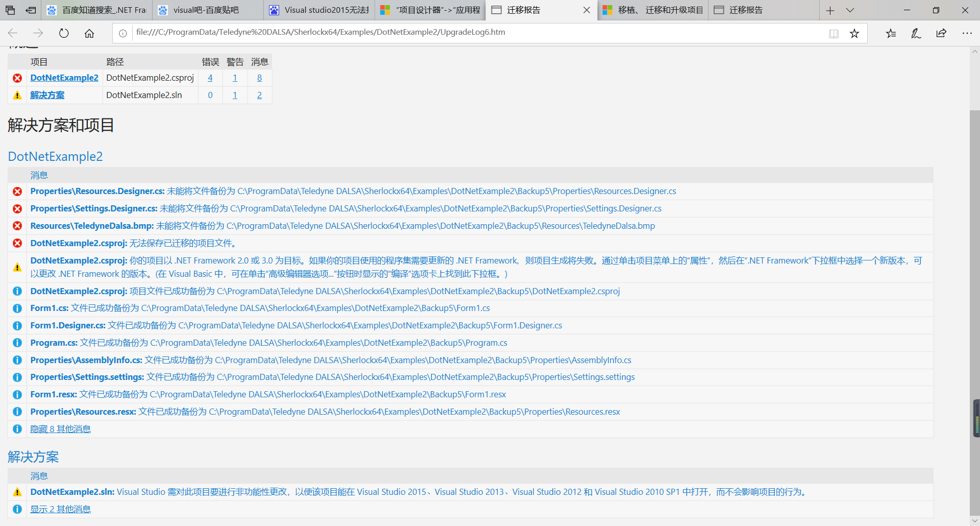Viewport: 980px width, 526px height.
Task: Click the message count 8 for DotNetExample2
Action: coord(259,78)
